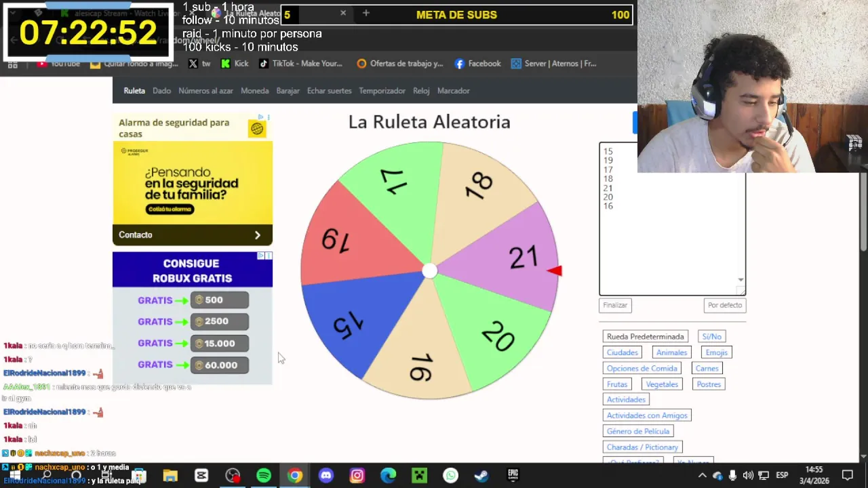This screenshot has width=868, height=488.
Task: Open a new browser tab
Action: (366, 14)
